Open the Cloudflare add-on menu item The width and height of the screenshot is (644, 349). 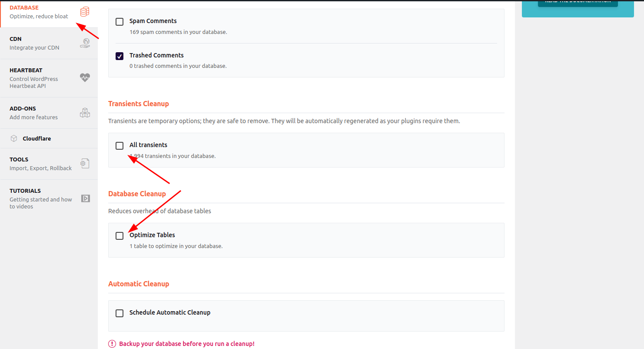click(37, 138)
